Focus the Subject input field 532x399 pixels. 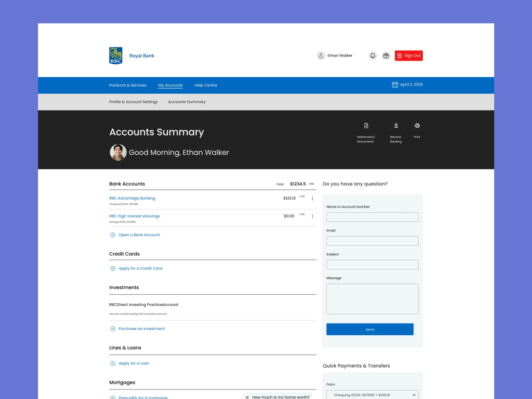372,264
